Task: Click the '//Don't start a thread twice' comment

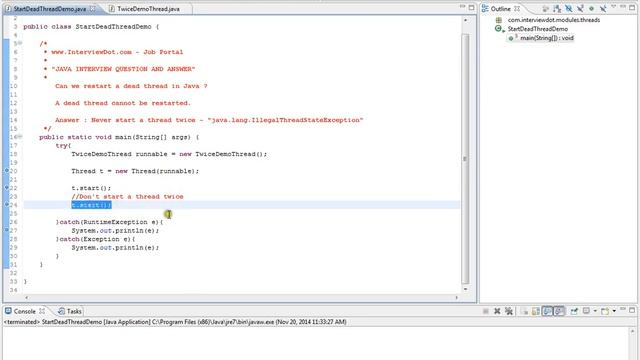Action: pyautogui.click(x=127, y=196)
